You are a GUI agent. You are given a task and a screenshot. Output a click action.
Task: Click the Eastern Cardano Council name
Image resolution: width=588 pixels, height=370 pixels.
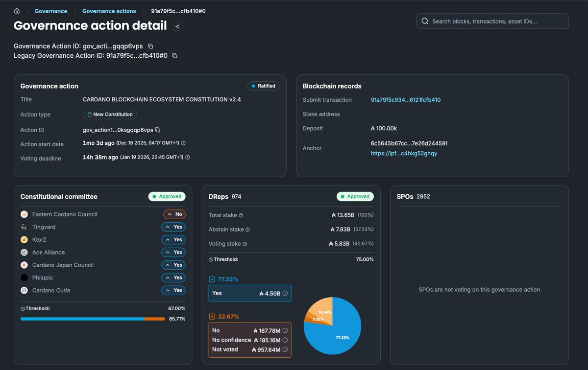pos(65,214)
